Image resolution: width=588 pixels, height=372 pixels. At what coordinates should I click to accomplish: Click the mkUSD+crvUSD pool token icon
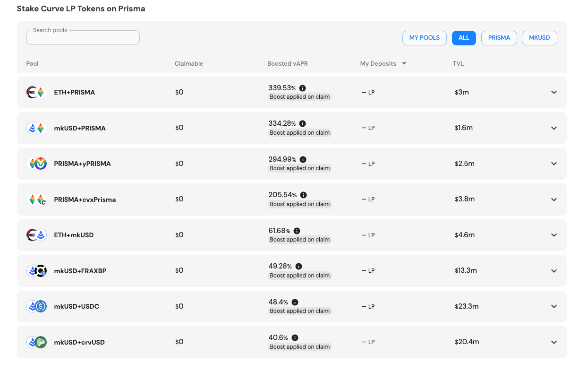pos(36,342)
